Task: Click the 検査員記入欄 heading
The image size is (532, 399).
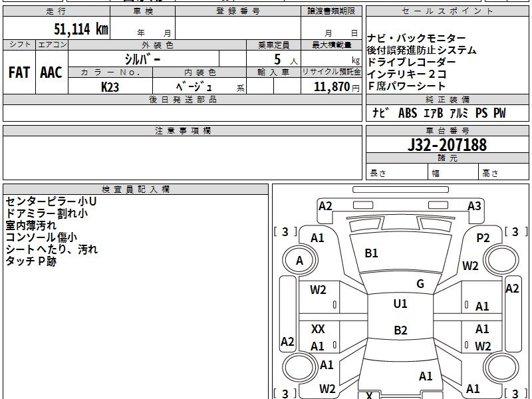Action: [136, 190]
